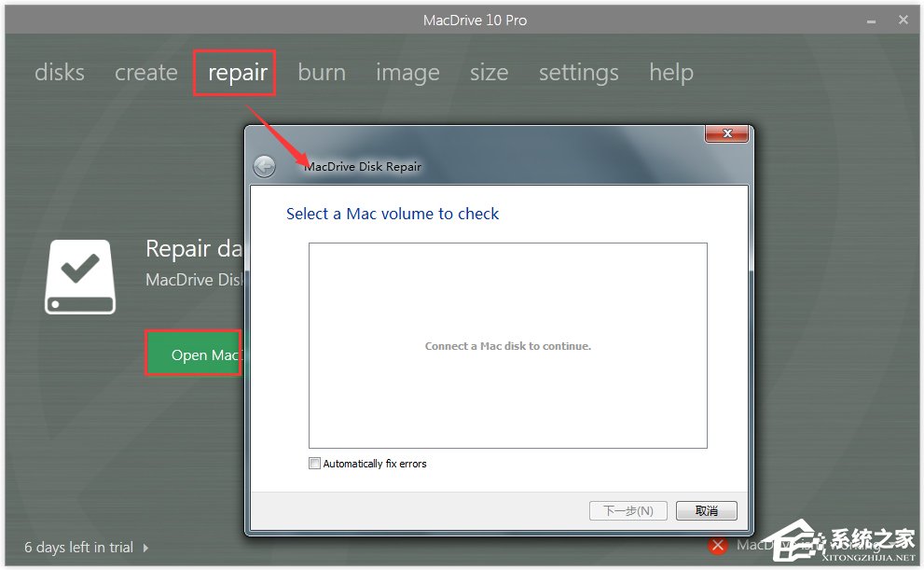Minimize the MacDrive 10 Pro window
Screen dimensions: 924x570
[871, 21]
